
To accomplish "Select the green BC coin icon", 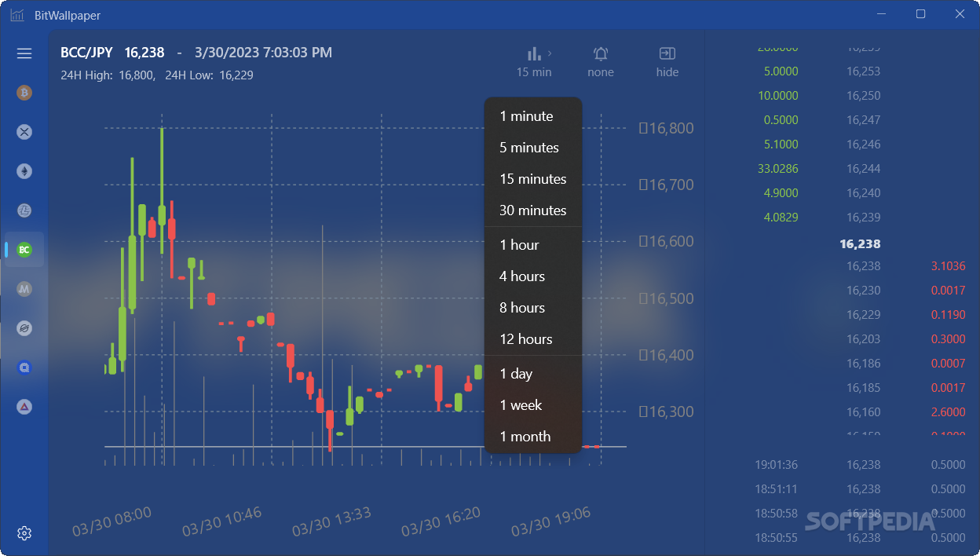I will coord(24,250).
